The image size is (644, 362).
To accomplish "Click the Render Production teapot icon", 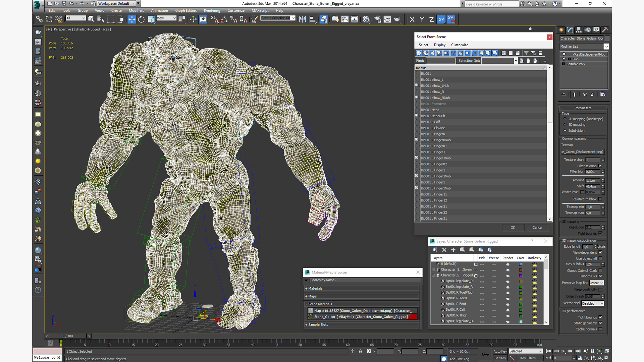I will tap(397, 19).
